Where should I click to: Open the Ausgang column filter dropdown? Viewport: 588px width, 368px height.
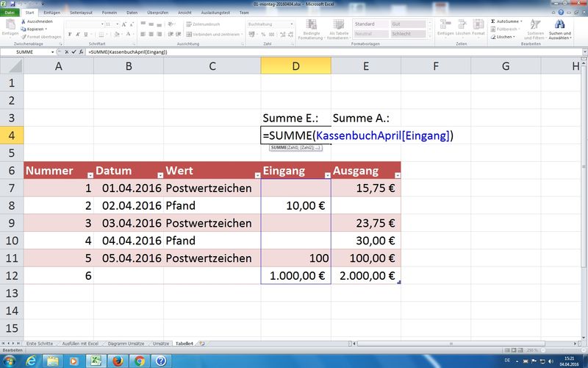[x=395, y=175]
